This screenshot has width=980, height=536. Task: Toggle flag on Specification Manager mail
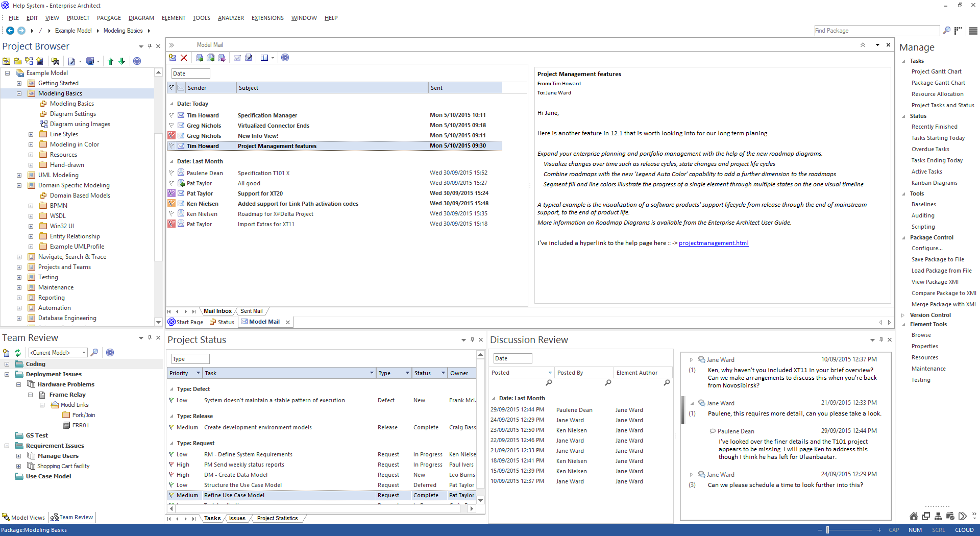pos(171,115)
